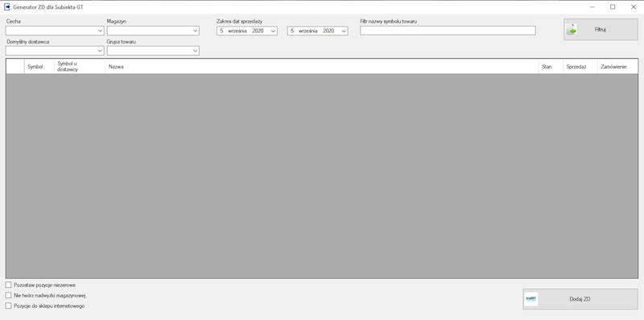Click the InsERT logo icon beside Dodaj ZD
This screenshot has width=644, height=320.
(531, 299)
